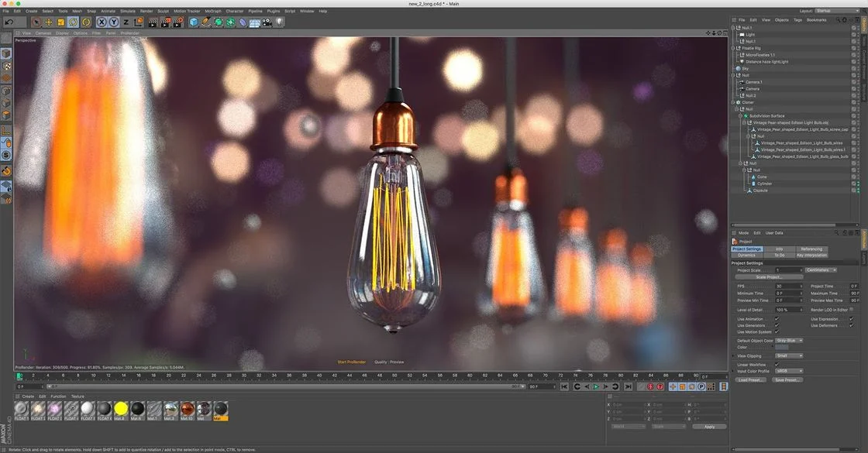
Task: Enable the Use Motion System checkbox
Action: point(776,332)
